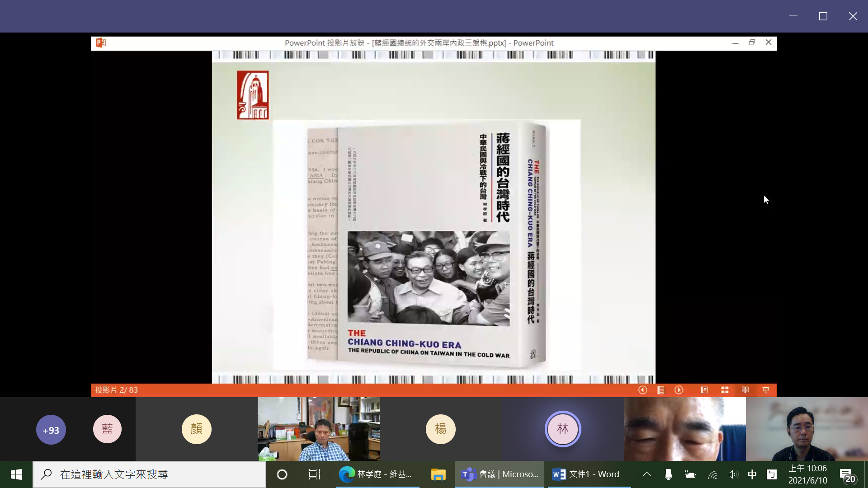Image resolution: width=868 pixels, height=488 pixels.
Task: Select the close-up video of the elderly man
Action: tap(685, 429)
